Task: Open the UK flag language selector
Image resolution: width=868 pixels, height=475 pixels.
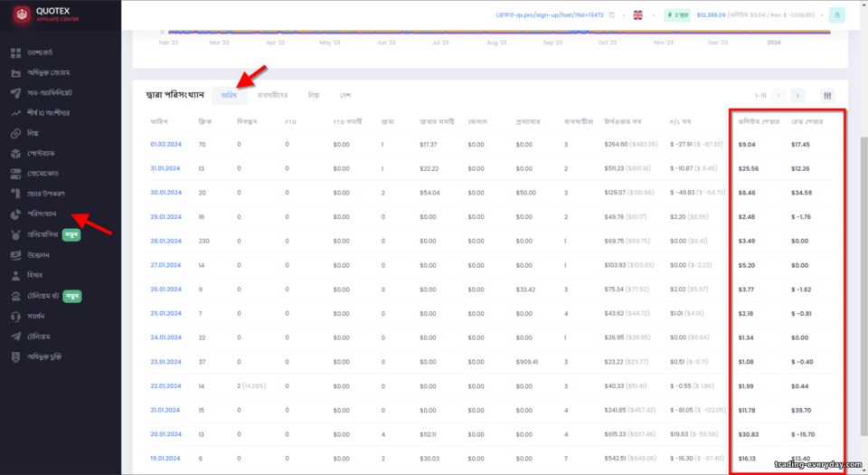Action: pyautogui.click(x=637, y=15)
